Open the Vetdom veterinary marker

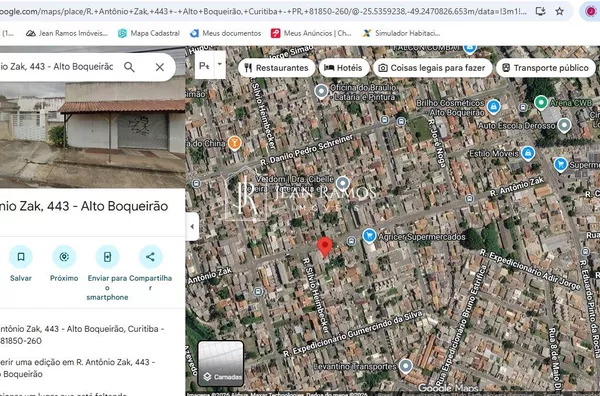click(x=342, y=183)
